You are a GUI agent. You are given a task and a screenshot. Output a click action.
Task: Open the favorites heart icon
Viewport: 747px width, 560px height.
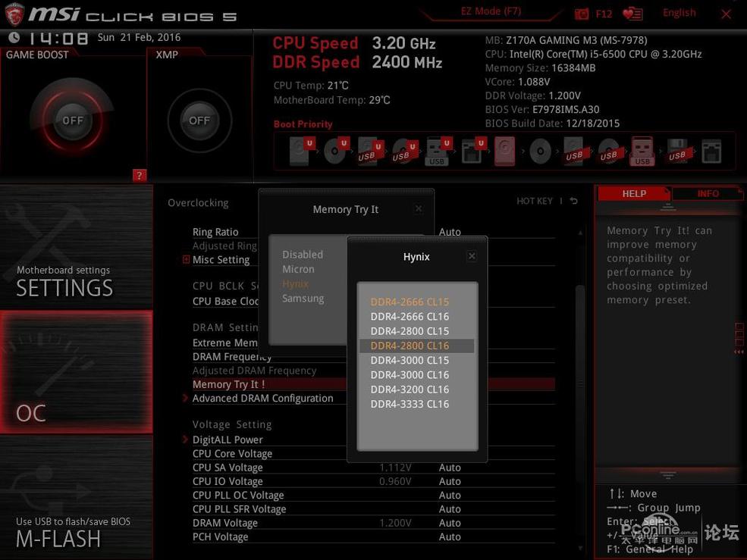click(x=632, y=14)
